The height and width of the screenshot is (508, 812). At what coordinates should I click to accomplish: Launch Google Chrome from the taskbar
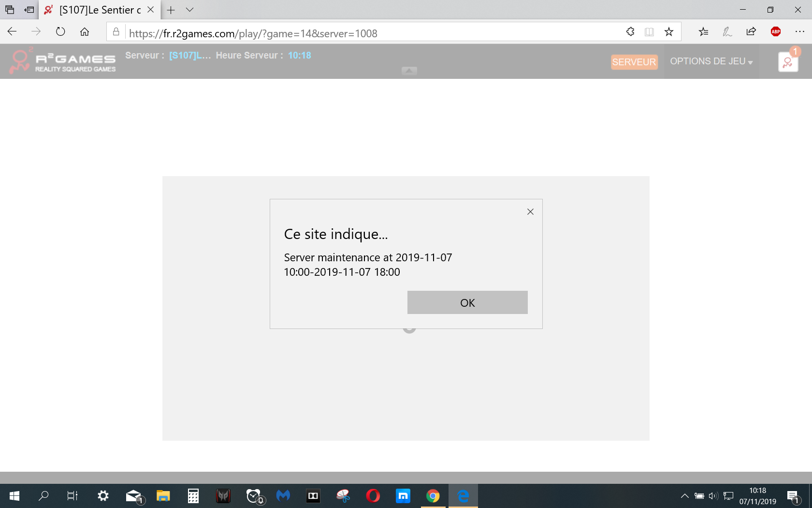pos(433,496)
